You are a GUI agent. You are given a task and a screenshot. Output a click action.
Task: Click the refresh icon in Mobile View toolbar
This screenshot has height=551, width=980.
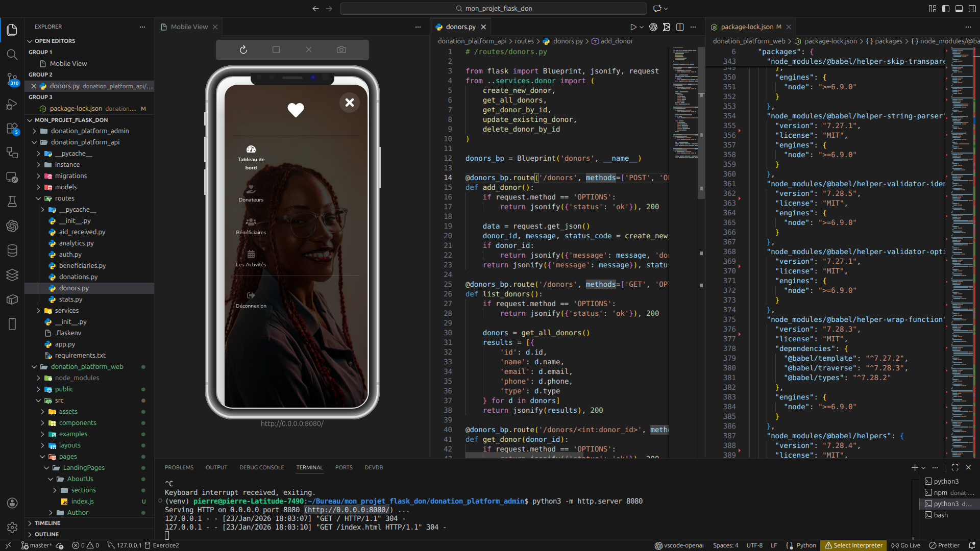point(243,49)
